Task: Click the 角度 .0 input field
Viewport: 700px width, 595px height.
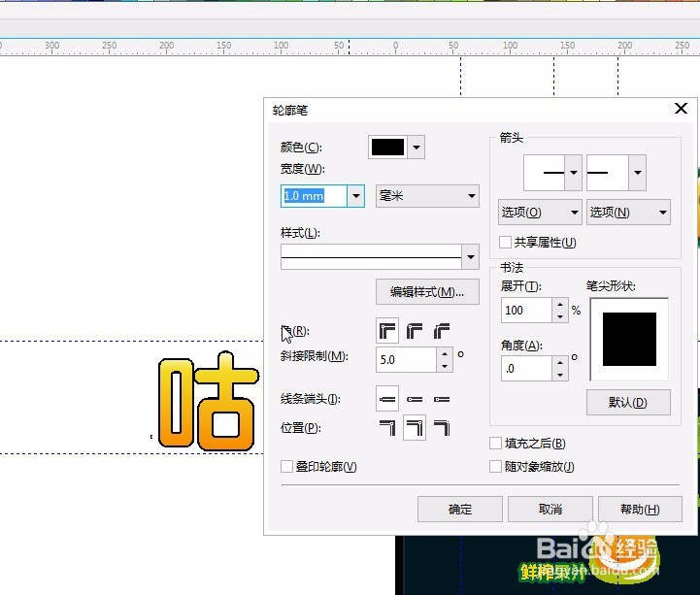Action: pyautogui.click(x=526, y=369)
